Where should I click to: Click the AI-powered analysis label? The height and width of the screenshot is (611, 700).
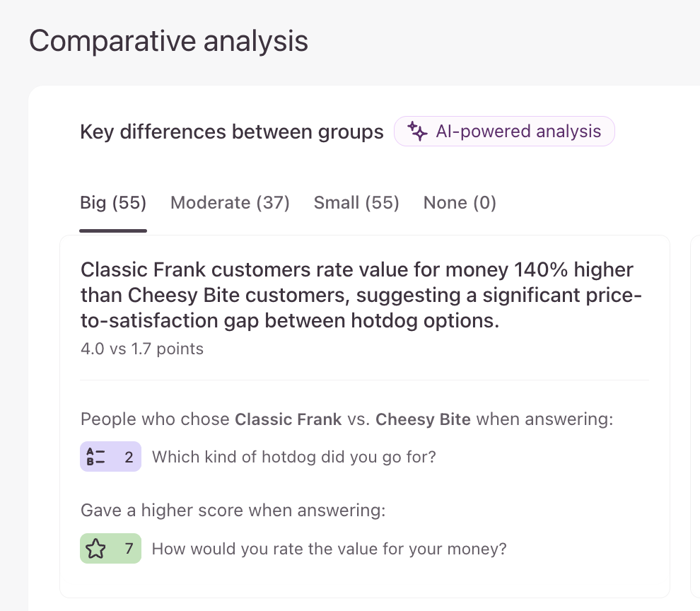518,132
